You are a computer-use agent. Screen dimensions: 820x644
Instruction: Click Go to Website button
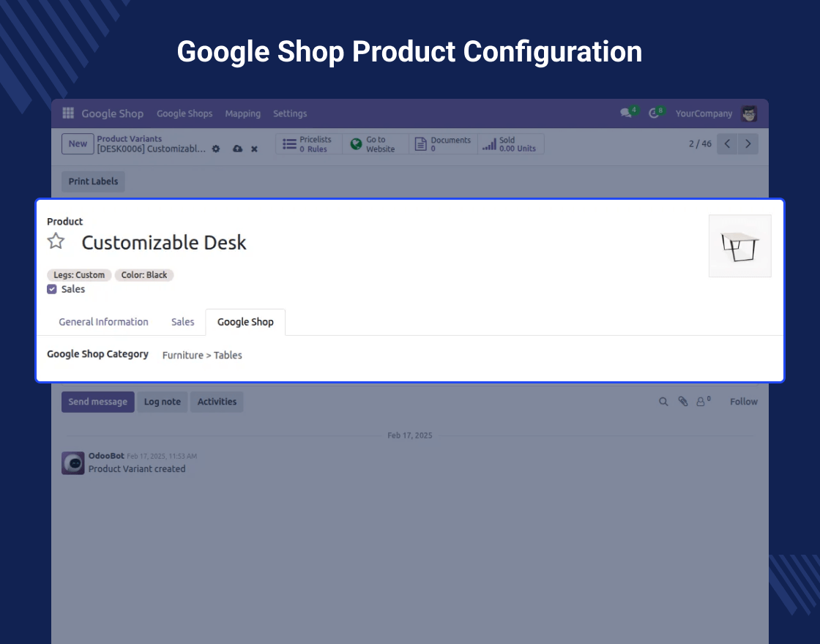coord(375,143)
